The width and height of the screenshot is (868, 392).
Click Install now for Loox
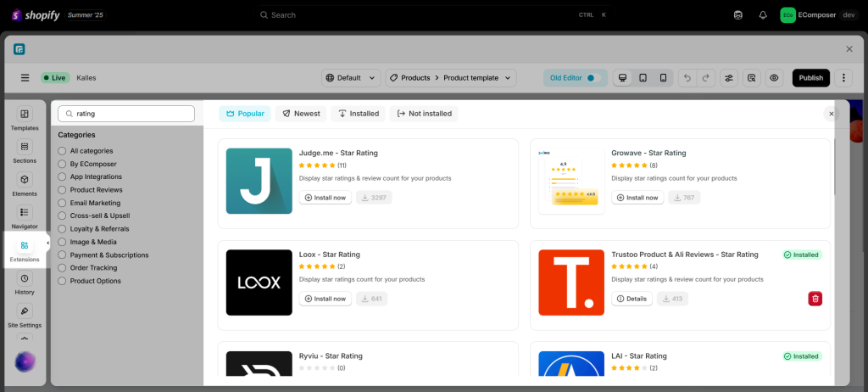[x=325, y=299]
